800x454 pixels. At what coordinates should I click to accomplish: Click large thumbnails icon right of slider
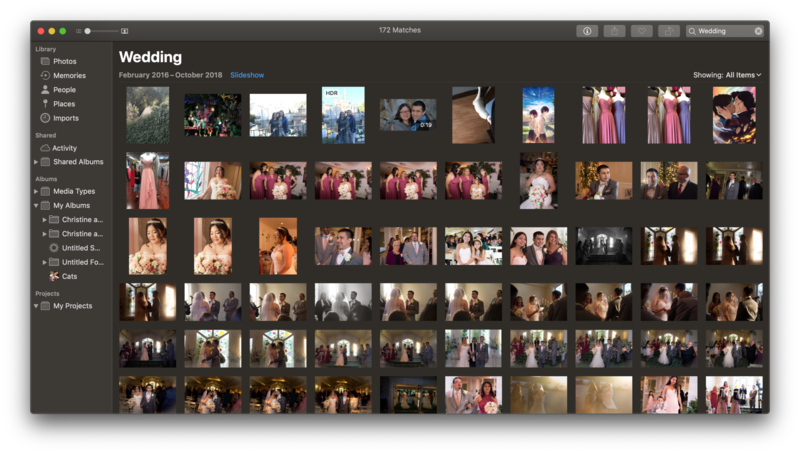pos(124,31)
